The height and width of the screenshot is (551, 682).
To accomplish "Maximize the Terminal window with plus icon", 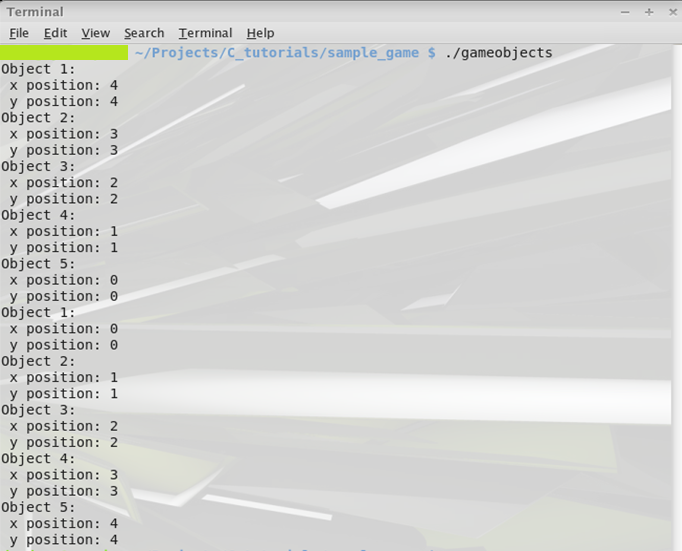I will [648, 12].
